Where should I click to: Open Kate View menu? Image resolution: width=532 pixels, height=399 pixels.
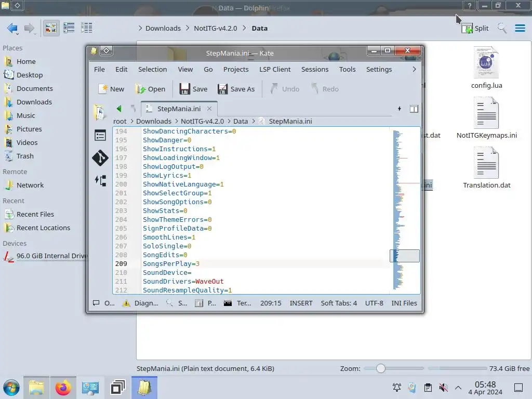(185, 69)
